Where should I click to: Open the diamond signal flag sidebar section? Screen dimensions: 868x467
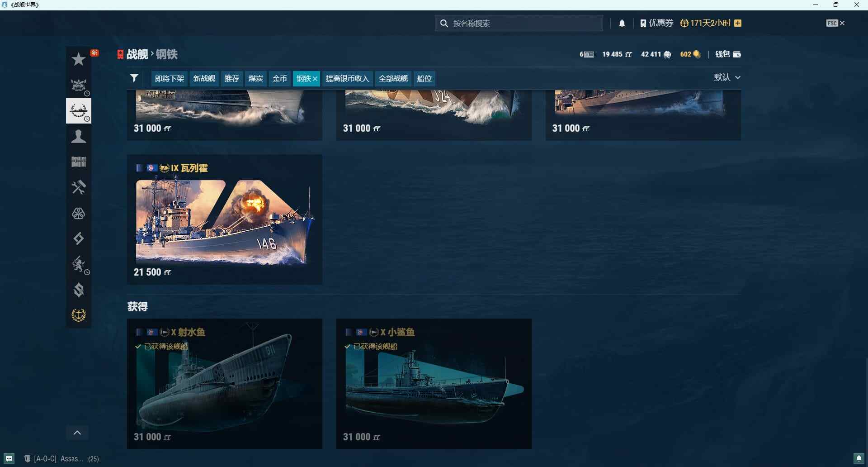point(79,238)
